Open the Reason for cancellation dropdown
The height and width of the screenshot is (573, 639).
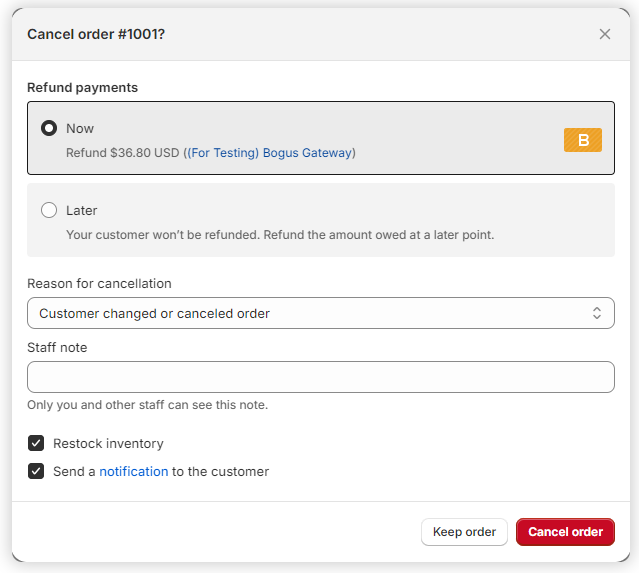(320, 313)
